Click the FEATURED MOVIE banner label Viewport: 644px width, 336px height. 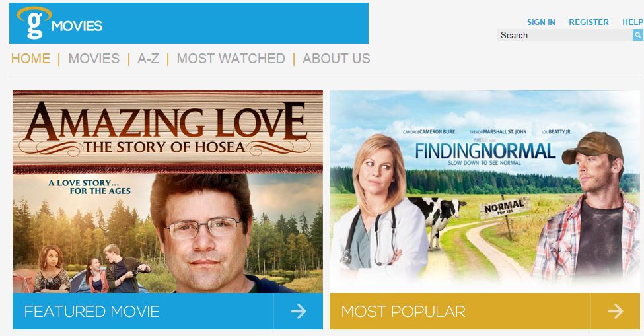pos(92,312)
